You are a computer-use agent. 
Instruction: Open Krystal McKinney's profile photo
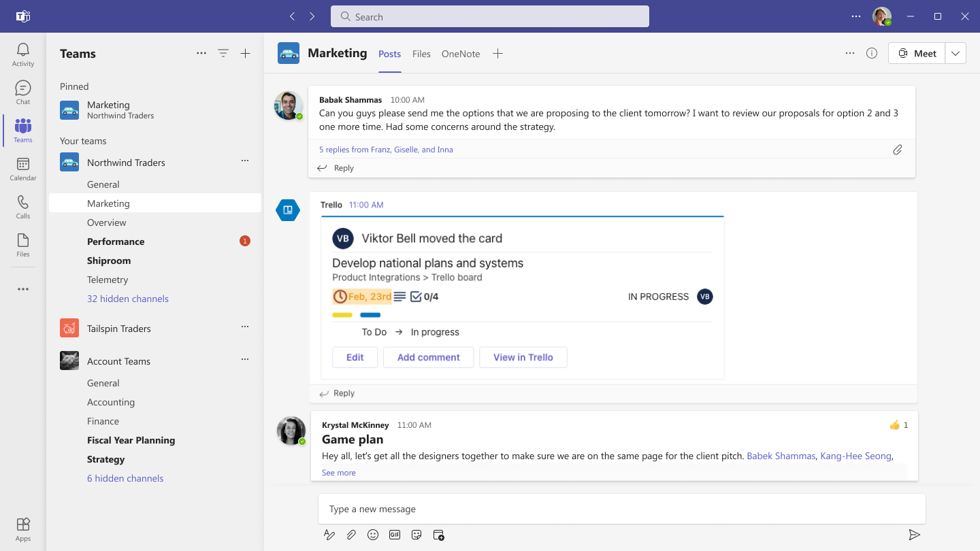click(x=291, y=431)
